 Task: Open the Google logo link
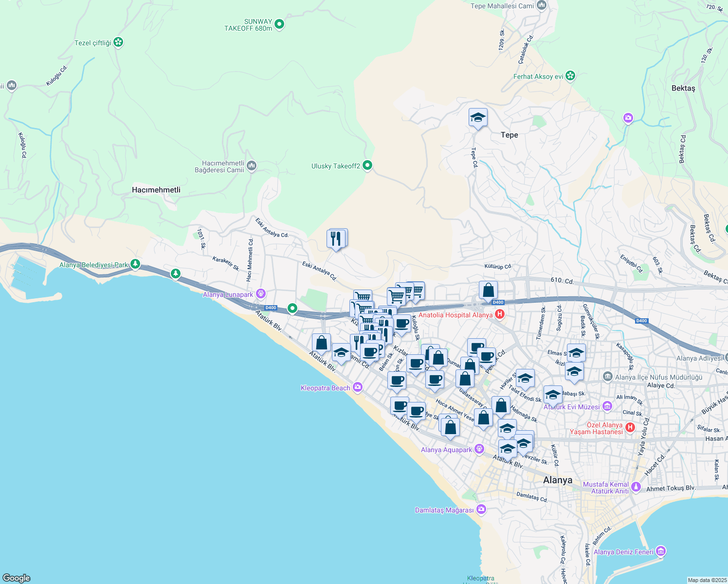click(x=17, y=578)
